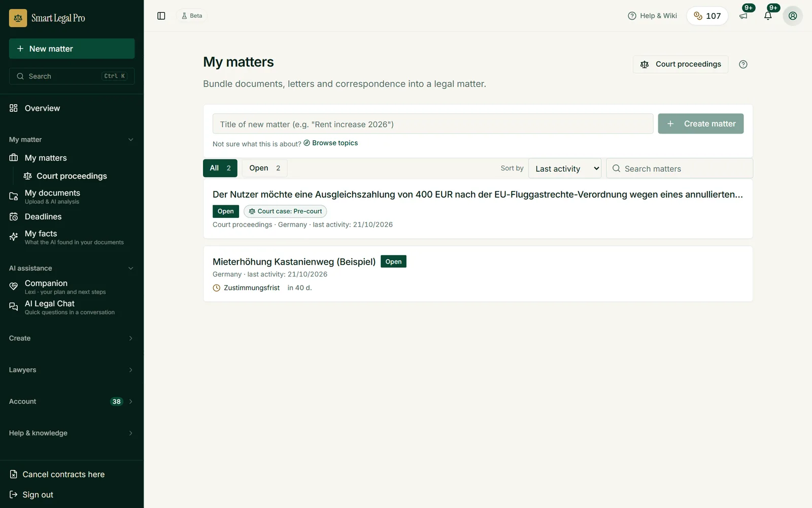Click the Court proceedings header button
The image size is (812, 508).
click(680, 64)
